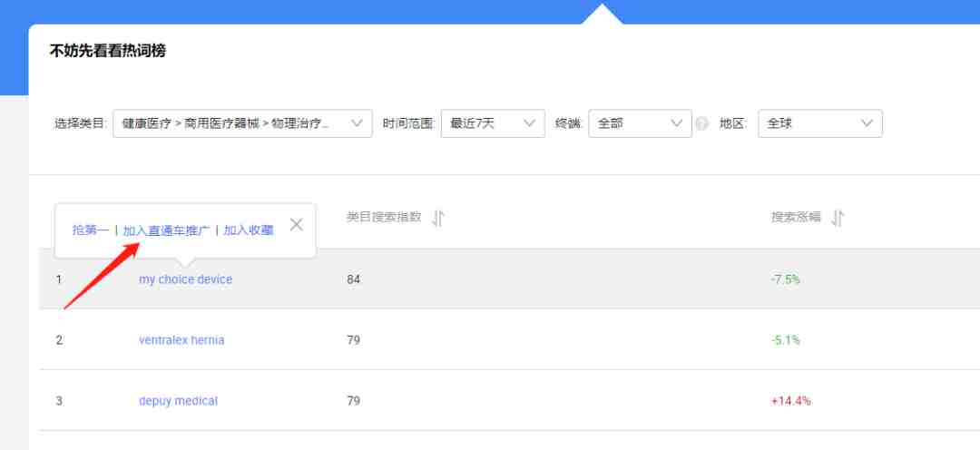Click -7.5% growth value

point(786,279)
